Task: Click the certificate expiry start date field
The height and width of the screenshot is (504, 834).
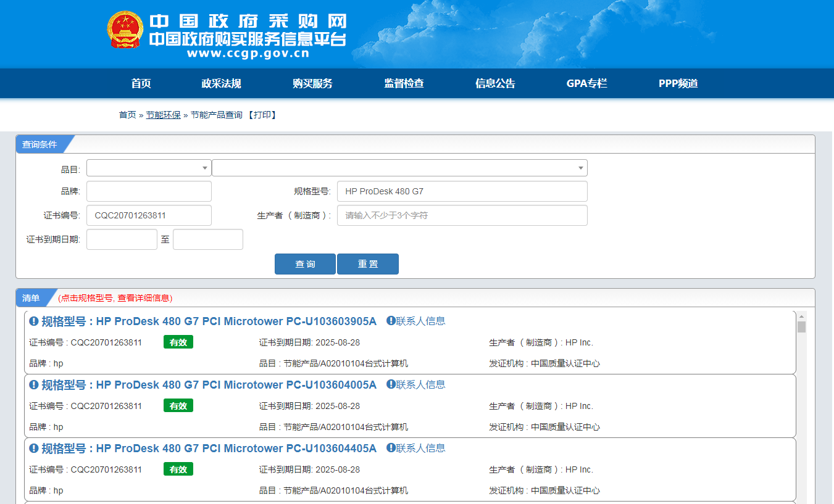Action: pos(122,239)
